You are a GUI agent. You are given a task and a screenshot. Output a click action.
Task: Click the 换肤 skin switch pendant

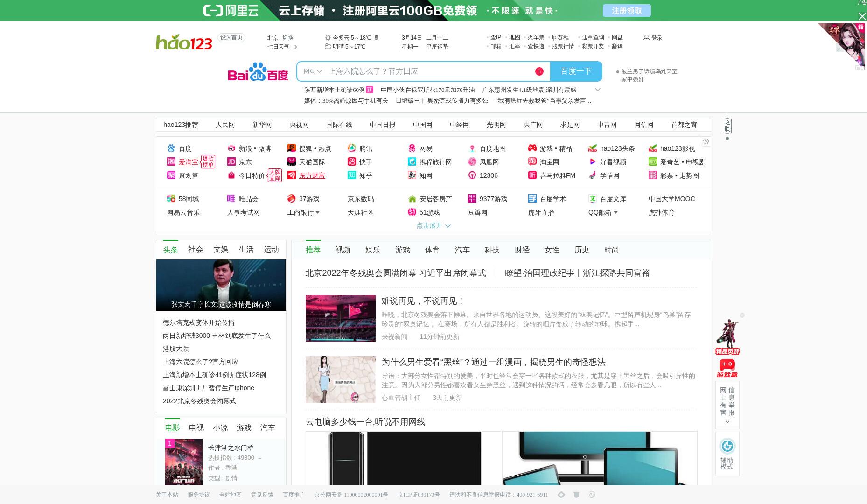pos(727,126)
